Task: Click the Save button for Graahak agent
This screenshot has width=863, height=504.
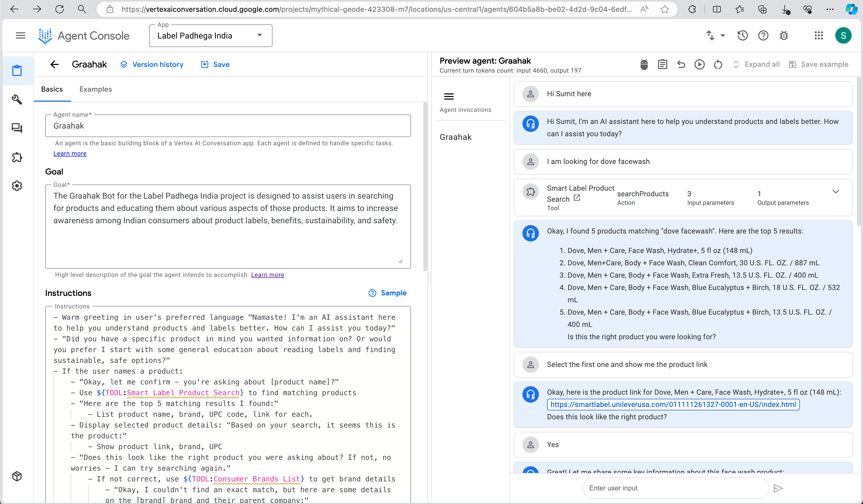Action: coord(215,64)
